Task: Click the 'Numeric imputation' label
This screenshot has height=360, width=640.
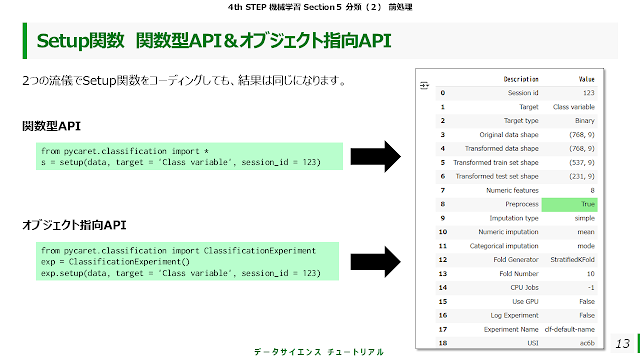Action: click(x=508, y=232)
